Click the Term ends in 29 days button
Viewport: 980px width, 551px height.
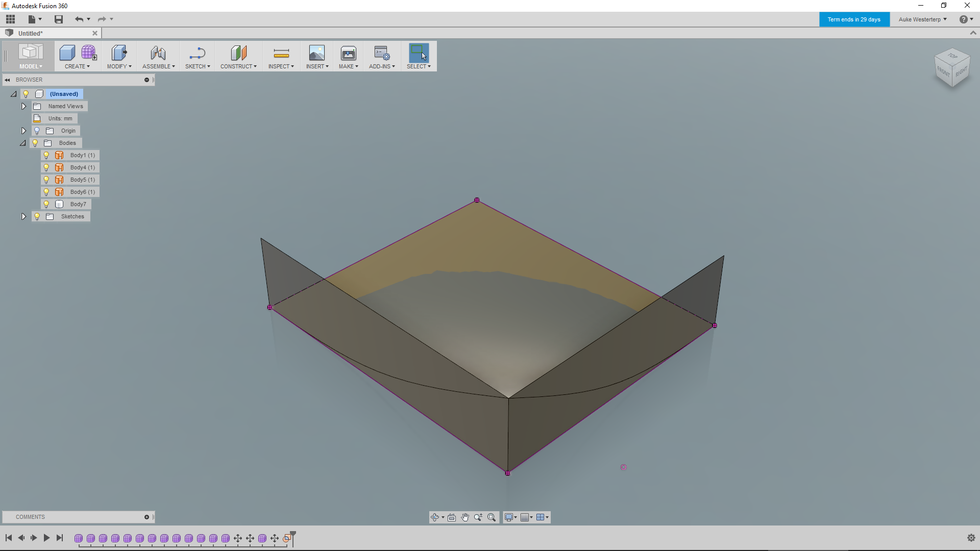click(854, 19)
